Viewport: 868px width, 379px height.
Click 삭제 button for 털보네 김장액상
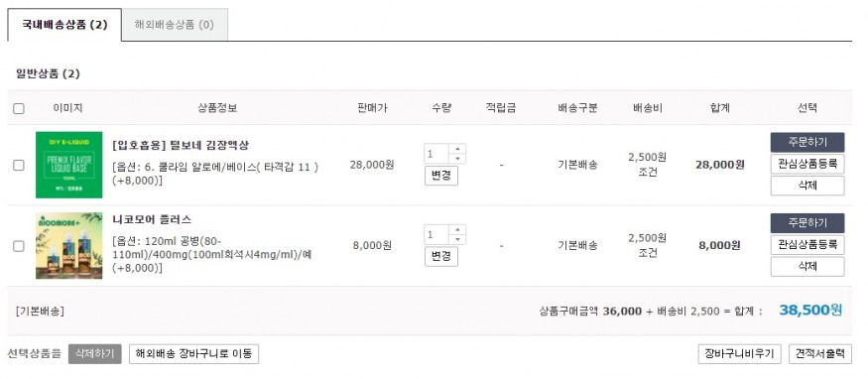pos(807,186)
